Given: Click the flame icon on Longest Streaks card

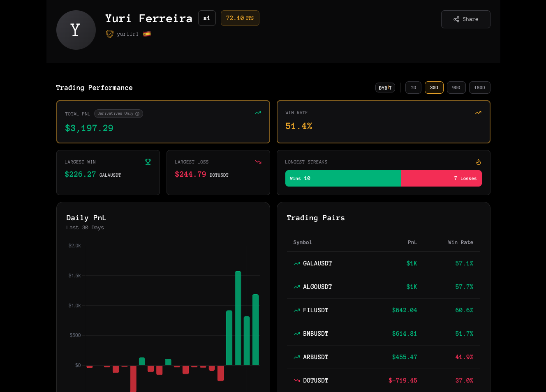Looking at the screenshot, I should 479,161.
